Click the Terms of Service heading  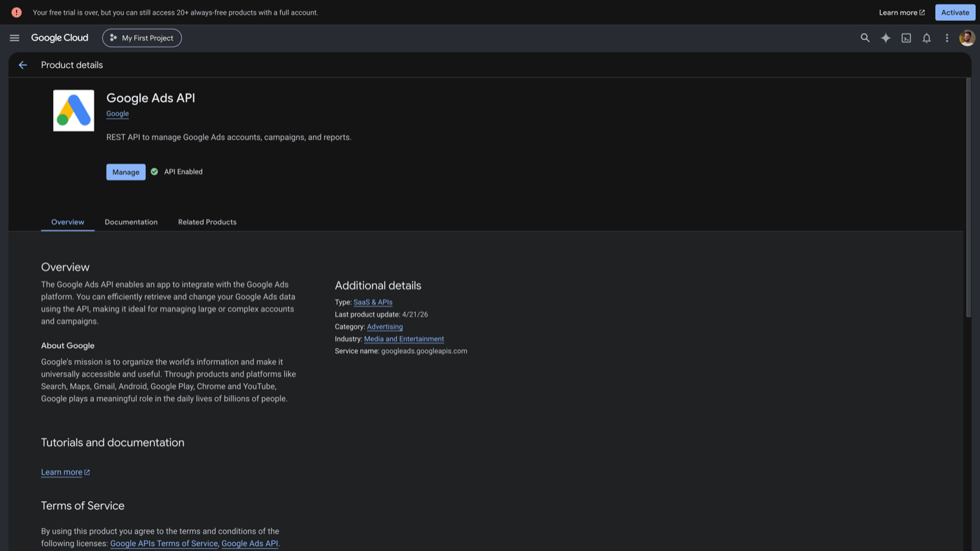[x=83, y=505]
